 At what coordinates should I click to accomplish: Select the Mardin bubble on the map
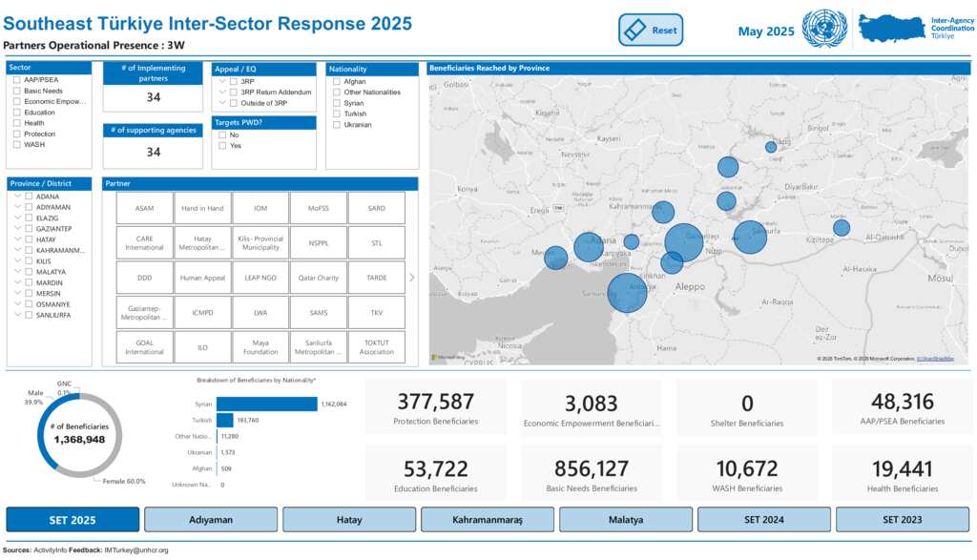point(841,227)
